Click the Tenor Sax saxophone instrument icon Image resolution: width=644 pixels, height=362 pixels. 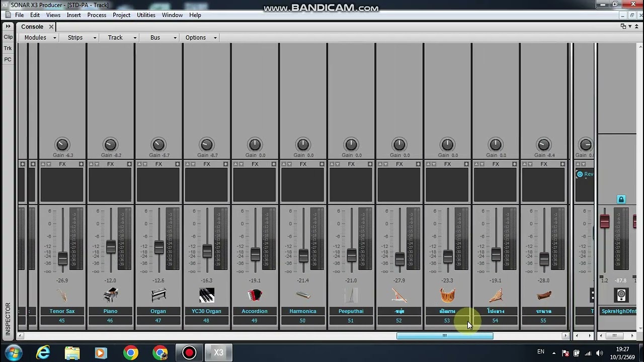click(62, 295)
